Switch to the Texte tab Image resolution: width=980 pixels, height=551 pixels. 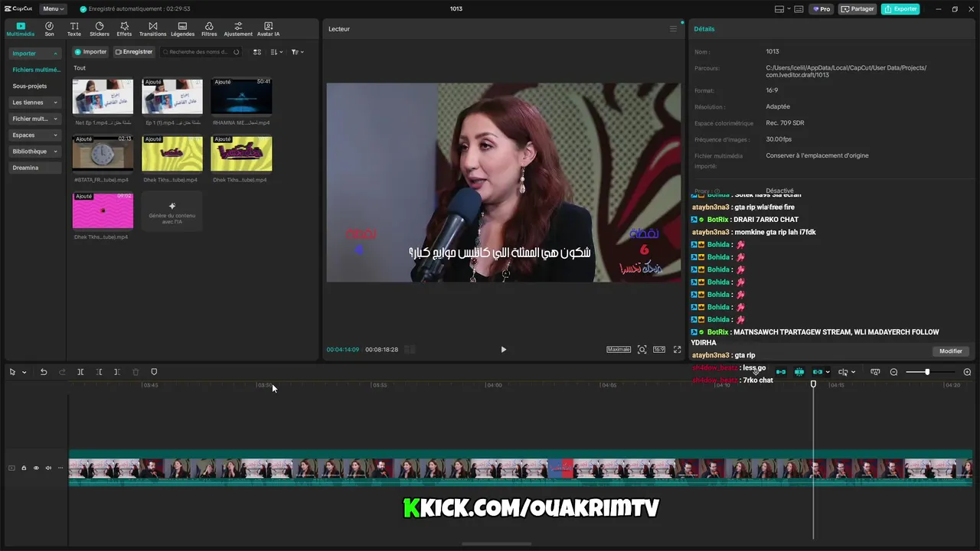click(x=74, y=29)
